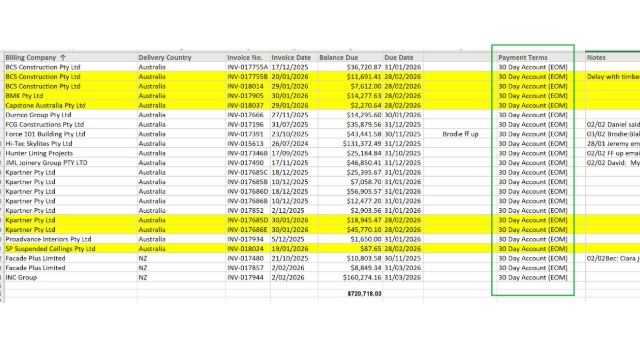
Task: Select balance due $2,270.64
Action: [x=366, y=105]
